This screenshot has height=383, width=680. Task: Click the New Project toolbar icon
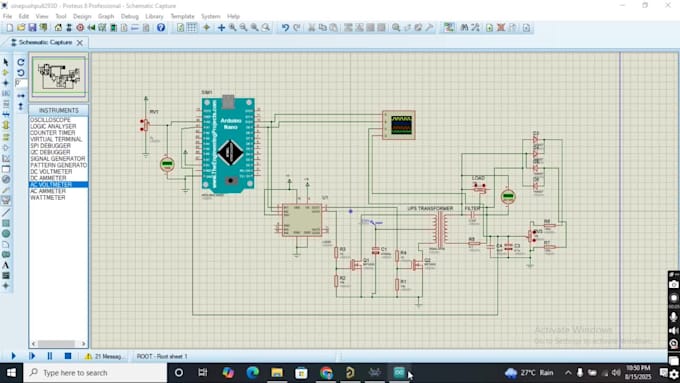pyautogui.click(x=10, y=28)
